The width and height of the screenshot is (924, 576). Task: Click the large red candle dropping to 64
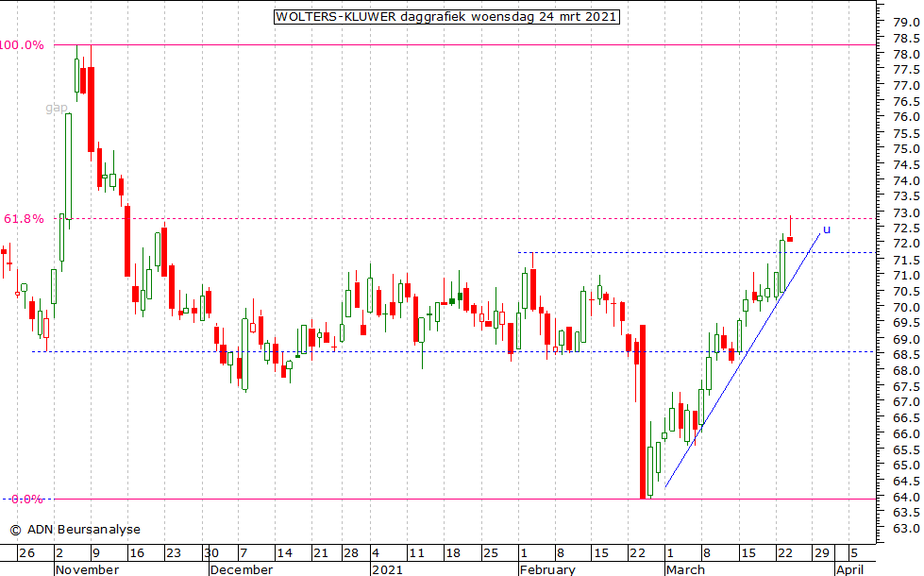click(643, 412)
